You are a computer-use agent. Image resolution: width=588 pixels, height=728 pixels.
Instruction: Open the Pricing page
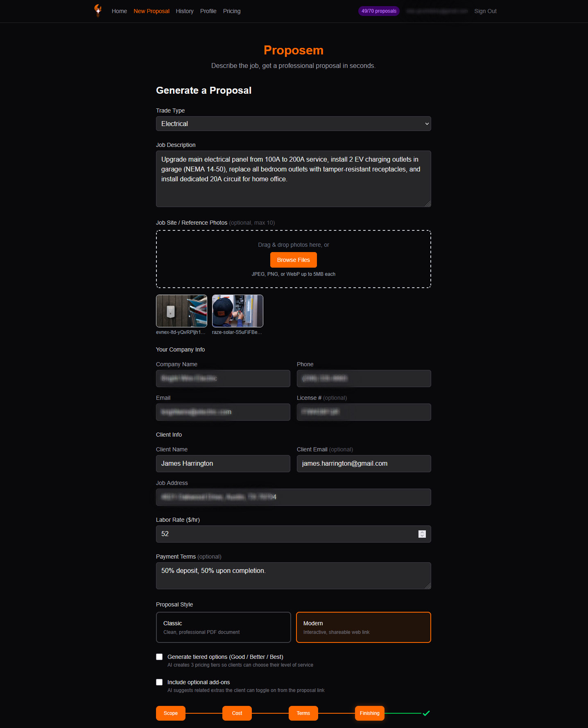click(232, 11)
